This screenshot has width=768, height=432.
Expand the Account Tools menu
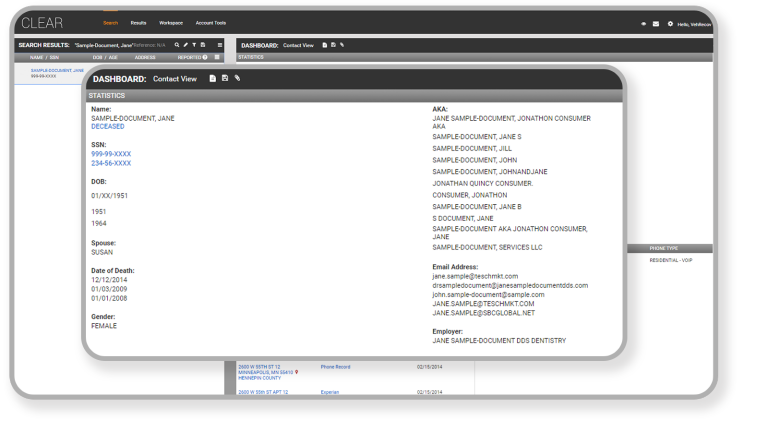(x=210, y=23)
